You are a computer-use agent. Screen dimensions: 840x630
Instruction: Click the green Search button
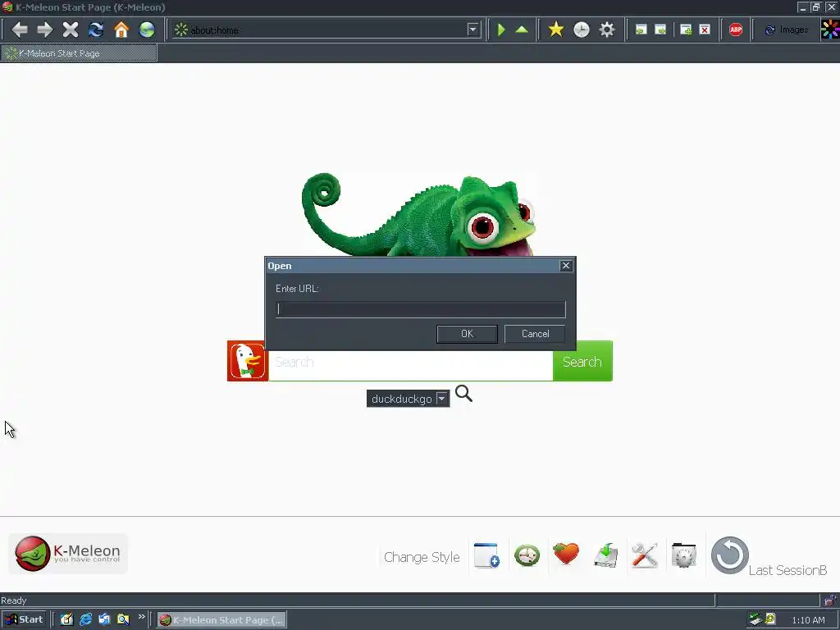click(582, 362)
